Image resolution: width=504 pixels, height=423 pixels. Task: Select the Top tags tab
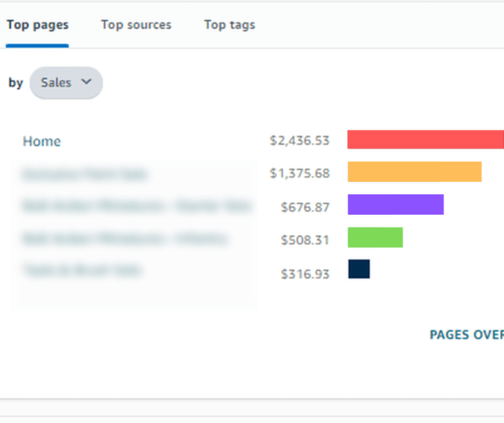click(229, 26)
